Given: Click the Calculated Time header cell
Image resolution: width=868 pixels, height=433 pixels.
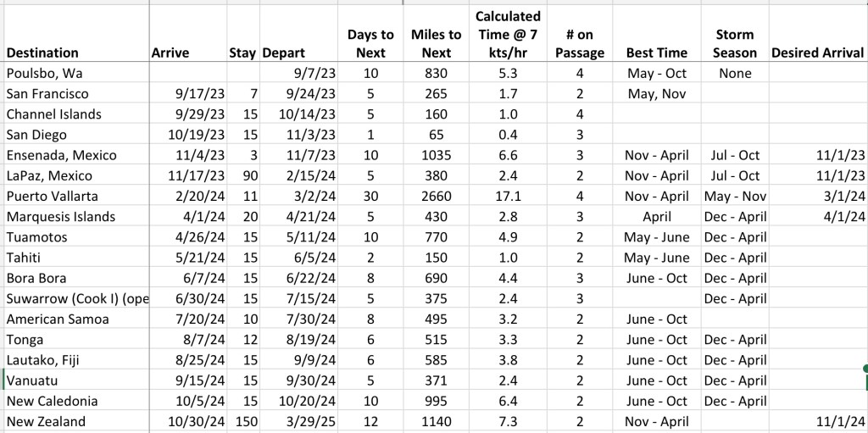Looking at the screenshot, I should (508, 35).
